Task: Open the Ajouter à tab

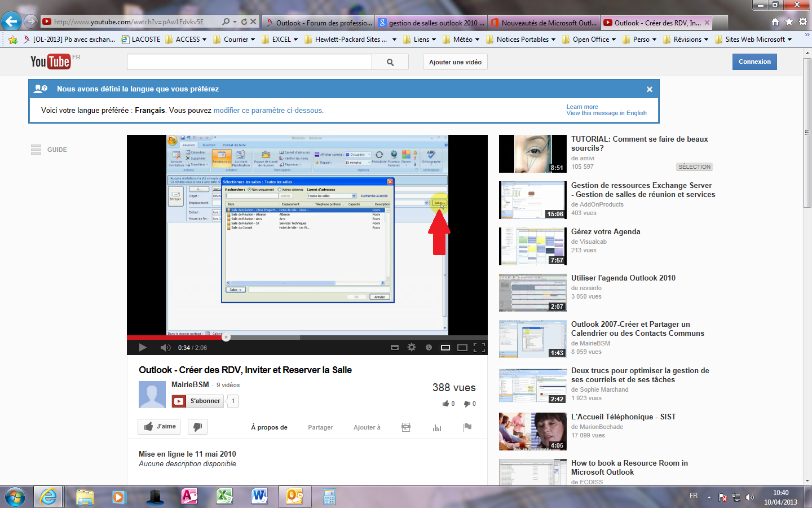Action: (x=367, y=427)
